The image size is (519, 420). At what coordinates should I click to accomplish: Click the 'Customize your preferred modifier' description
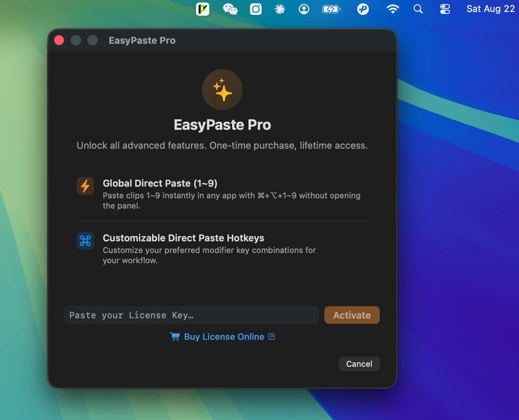(209, 255)
